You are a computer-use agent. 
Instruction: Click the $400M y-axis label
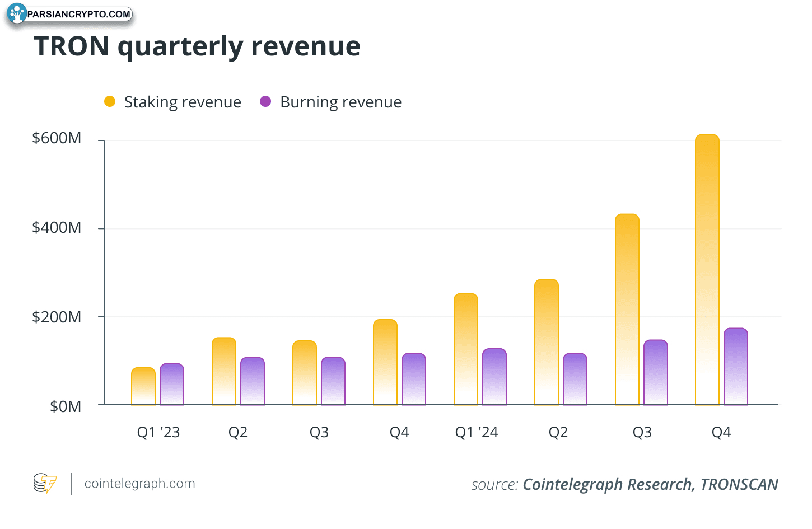click(57, 228)
